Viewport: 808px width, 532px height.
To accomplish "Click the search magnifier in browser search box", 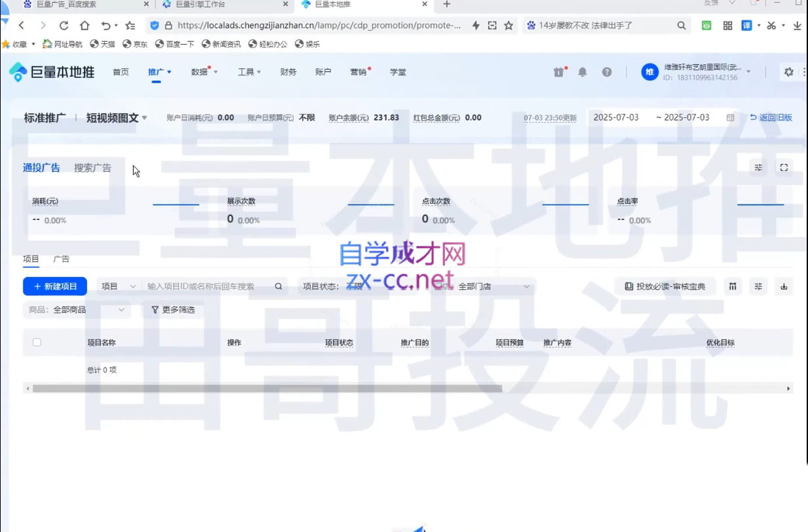I will [x=682, y=26].
